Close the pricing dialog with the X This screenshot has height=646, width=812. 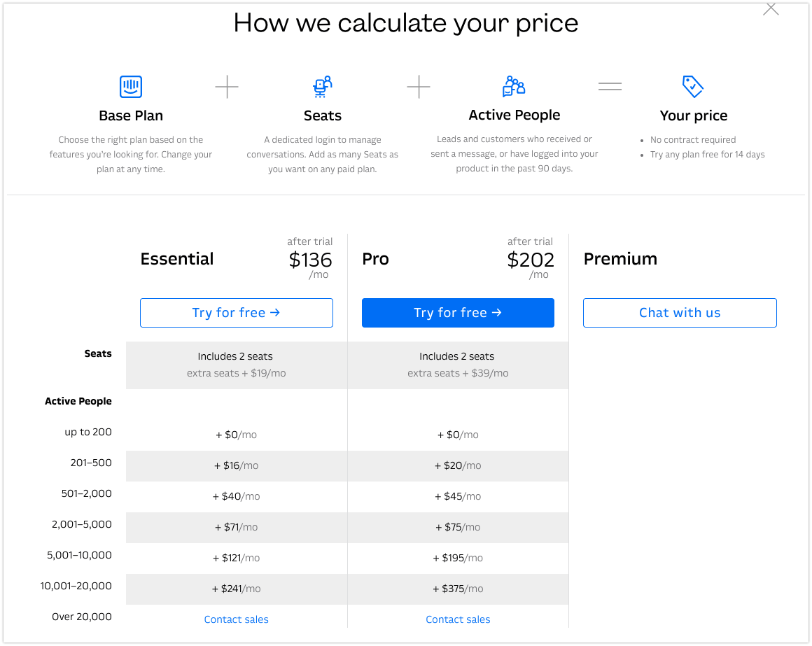point(771,9)
